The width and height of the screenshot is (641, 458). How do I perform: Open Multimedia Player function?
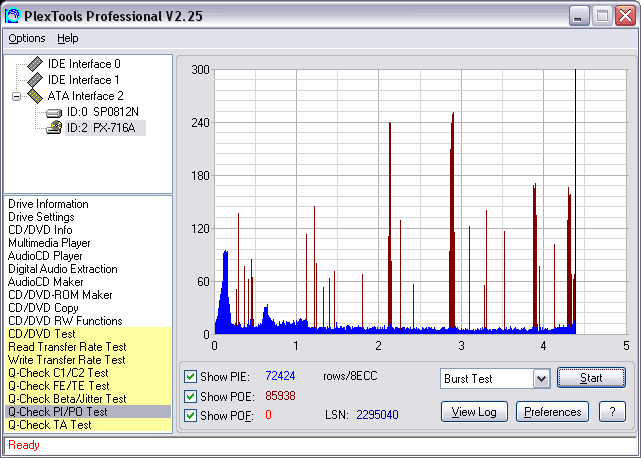pyautogui.click(x=49, y=243)
